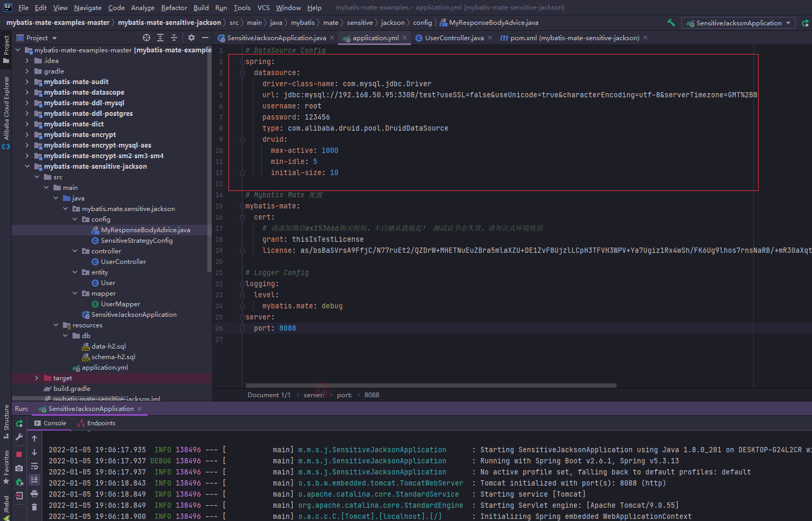The height and width of the screenshot is (521, 812).
Task: Stop the running application
Action: pos(19,454)
